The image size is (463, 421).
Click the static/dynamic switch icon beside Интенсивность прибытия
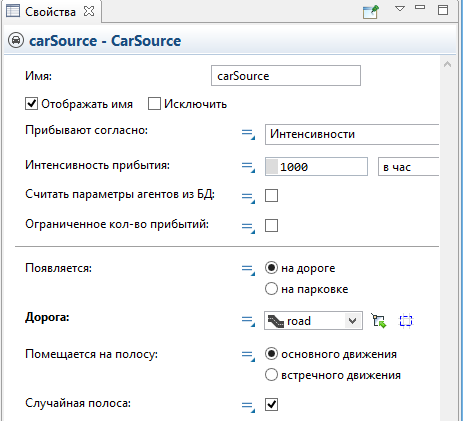tap(248, 166)
